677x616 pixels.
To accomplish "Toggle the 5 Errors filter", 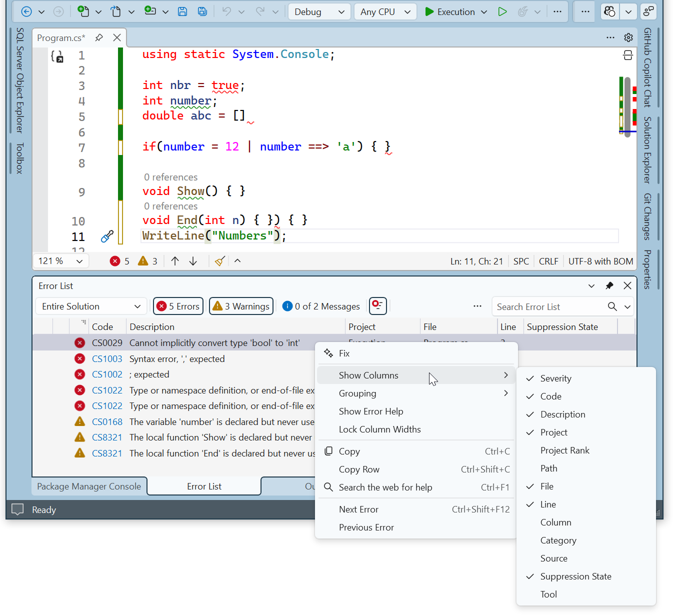I will (178, 306).
